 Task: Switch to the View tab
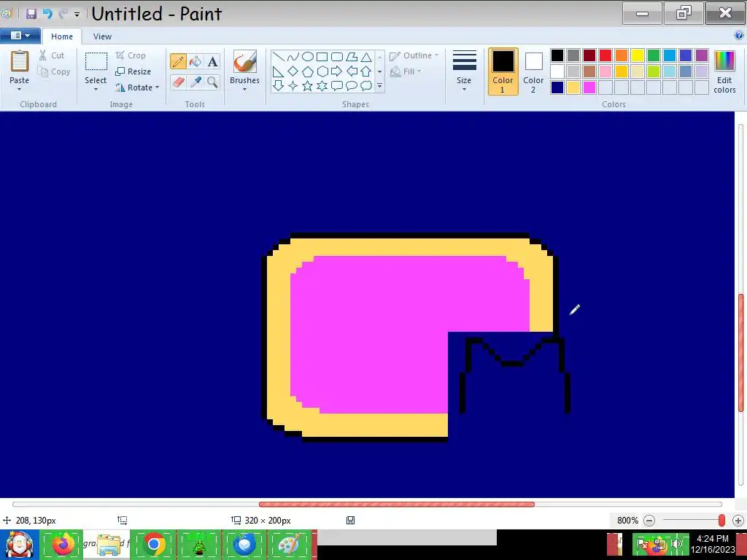(102, 36)
